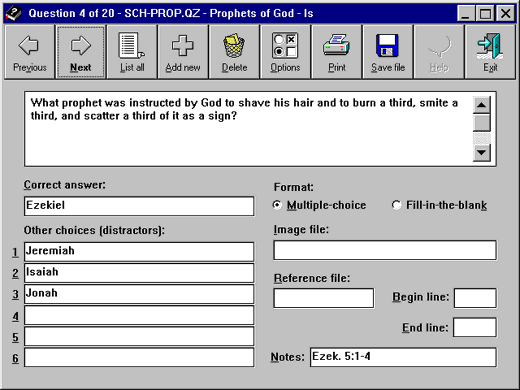Select the Multiple-choice format radio button

coord(277,205)
